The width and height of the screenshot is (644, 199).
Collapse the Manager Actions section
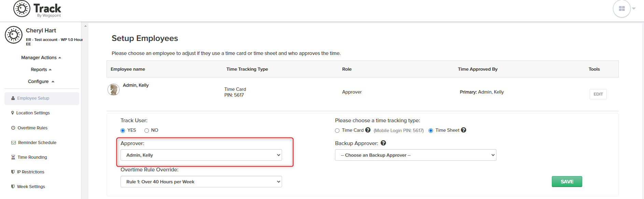click(x=41, y=58)
